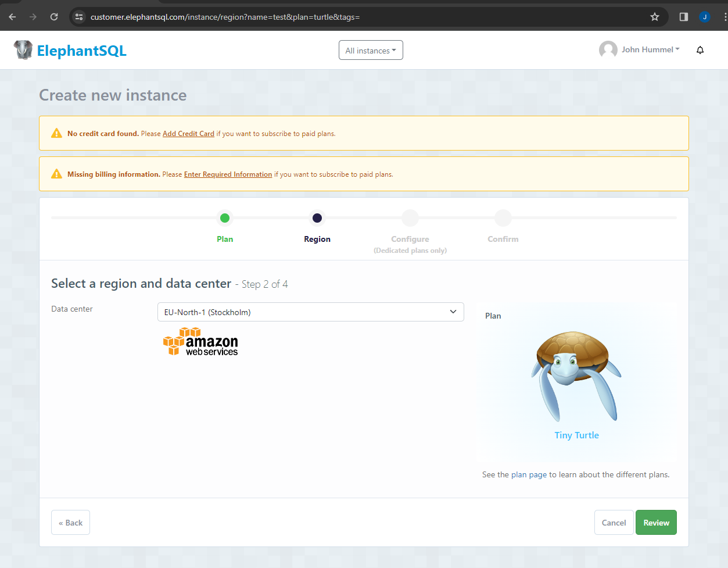
Task: Click the Missing billing information text
Action: pos(114,174)
